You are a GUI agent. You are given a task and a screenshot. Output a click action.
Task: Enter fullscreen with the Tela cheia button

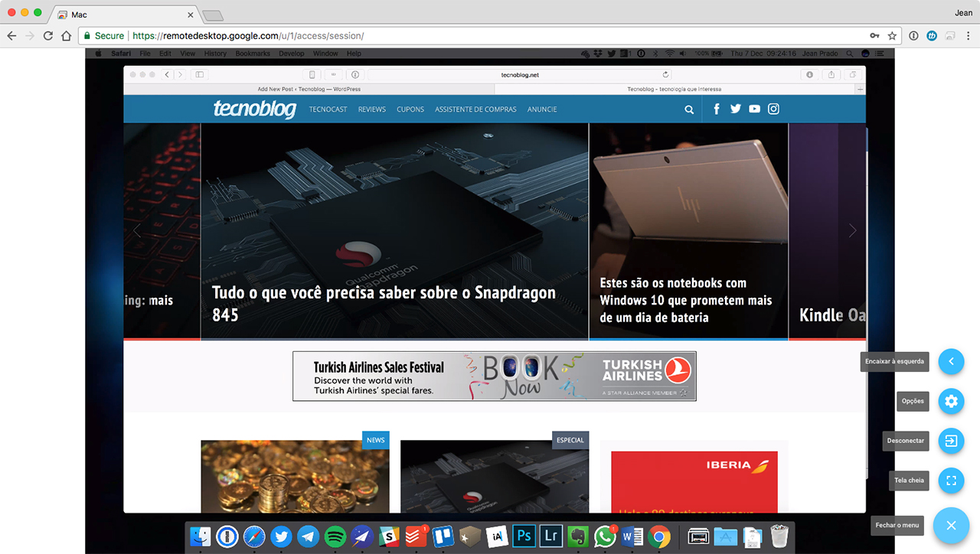pyautogui.click(x=951, y=481)
